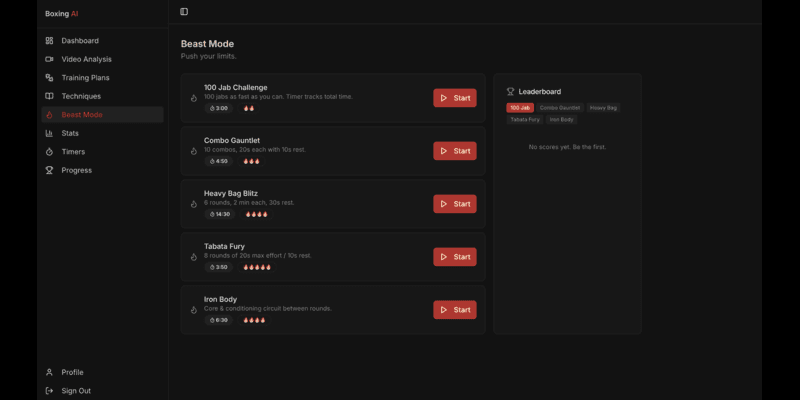Image resolution: width=800 pixels, height=400 pixels.
Task: Click Sign Out in the sidebar
Action: click(76, 391)
